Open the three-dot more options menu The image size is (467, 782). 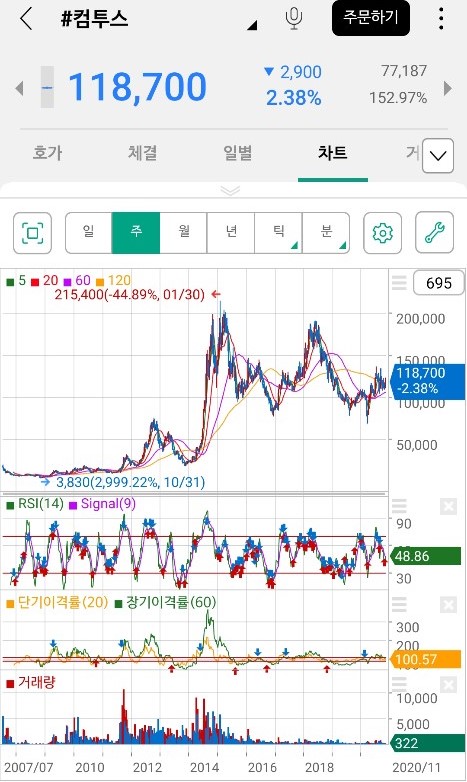click(x=441, y=19)
